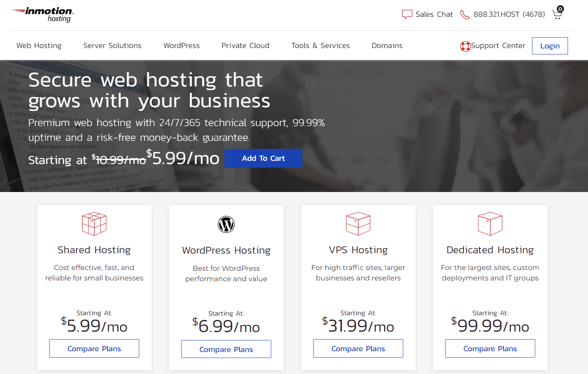The width and height of the screenshot is (588, 374).
Task: Click 'Best for WordPress performance and value' text
Action: pos(226,274)
